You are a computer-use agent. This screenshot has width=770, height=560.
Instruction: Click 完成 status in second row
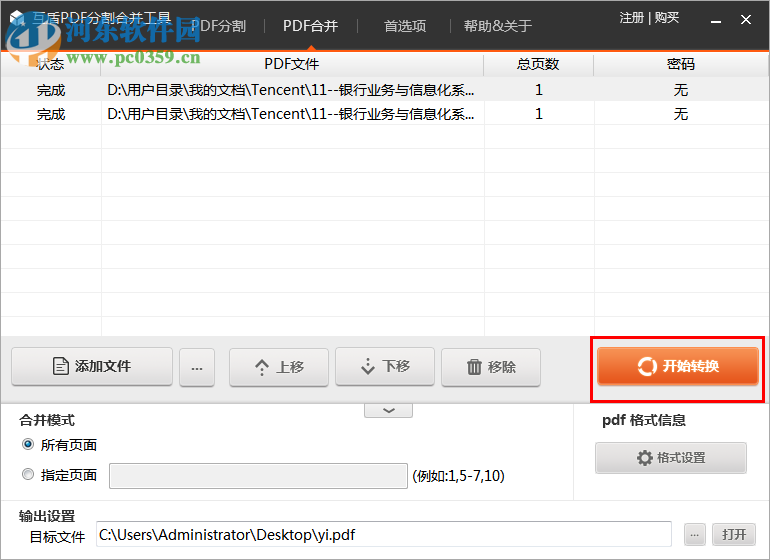click(x=51, y=114)
